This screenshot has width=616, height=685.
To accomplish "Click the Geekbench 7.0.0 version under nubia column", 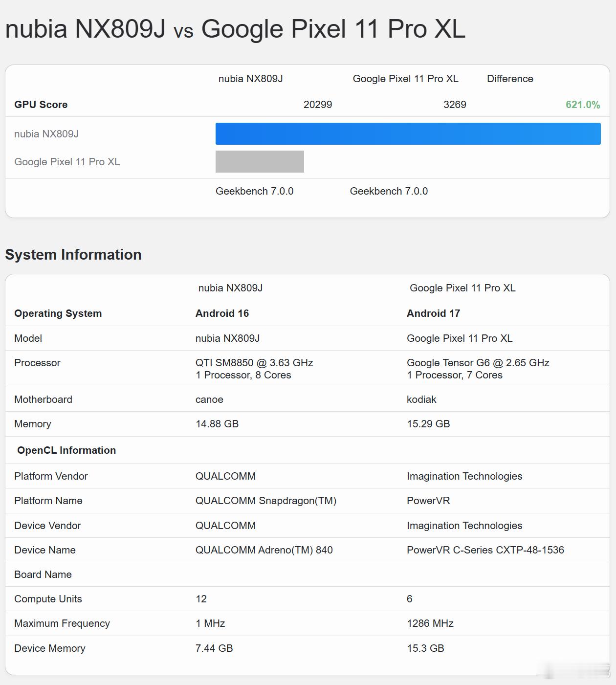I will 255,191.
